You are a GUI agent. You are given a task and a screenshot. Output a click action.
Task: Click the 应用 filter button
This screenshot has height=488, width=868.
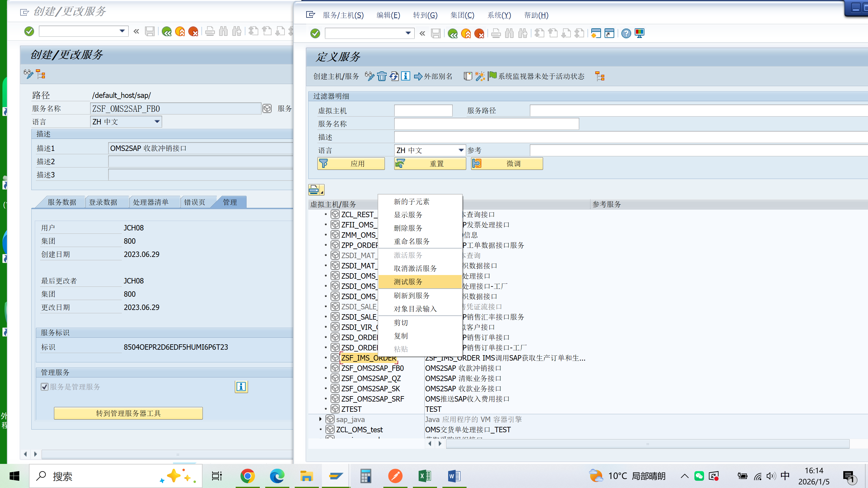point(351,164)
